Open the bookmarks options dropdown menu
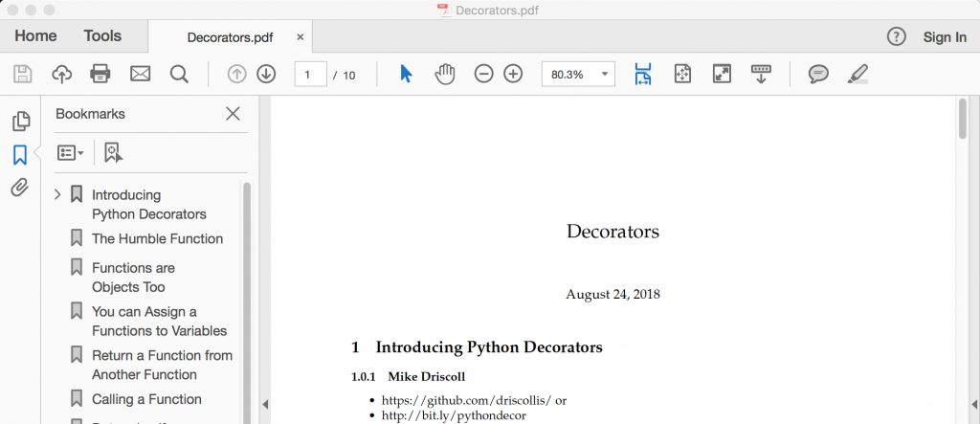Screen dimensions: 980x424 pos(70,152)
